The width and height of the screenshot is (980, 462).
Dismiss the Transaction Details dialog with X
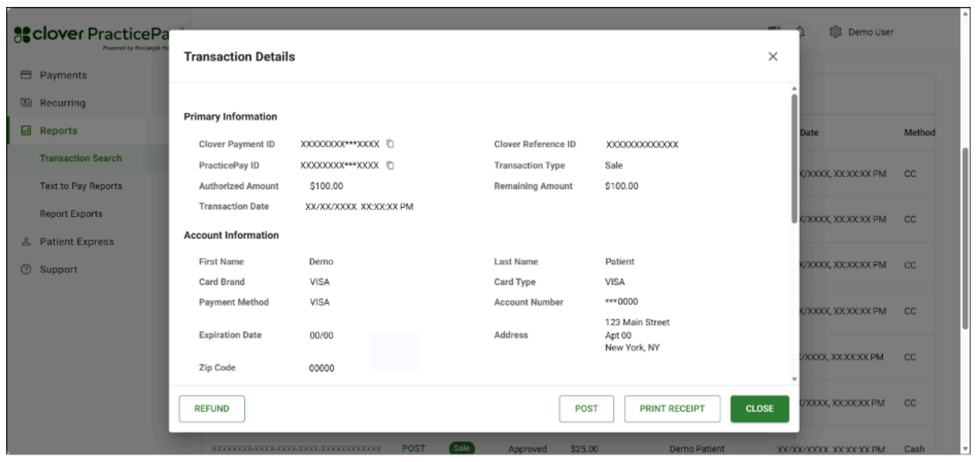[x=773, y=56]
